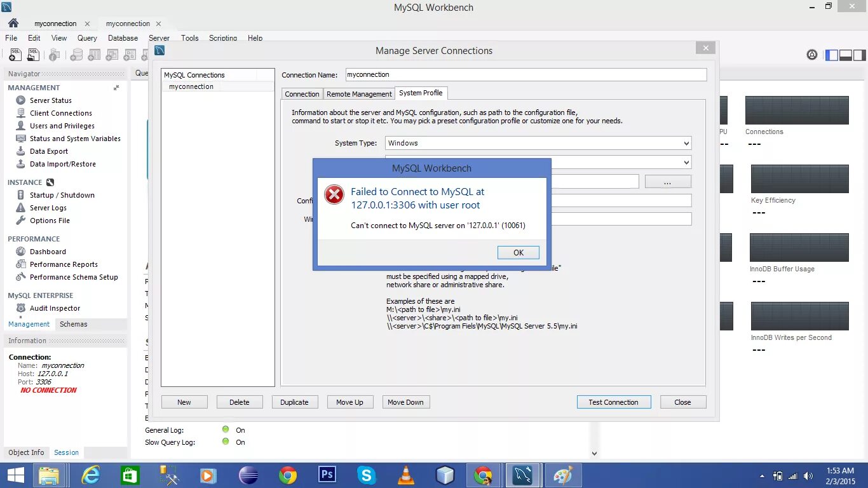Click the Duplicate connection button
The width and height of the screenshot is (868, 488).
coord(295,402)
